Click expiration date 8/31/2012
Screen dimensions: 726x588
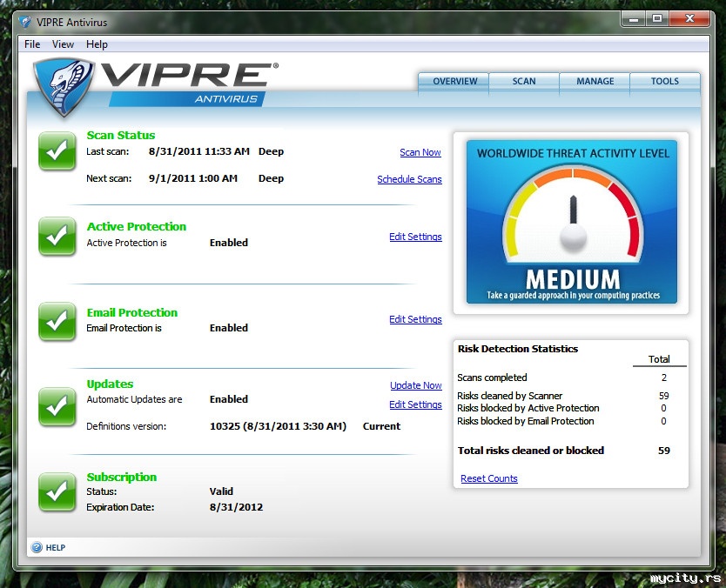[236, 507]
